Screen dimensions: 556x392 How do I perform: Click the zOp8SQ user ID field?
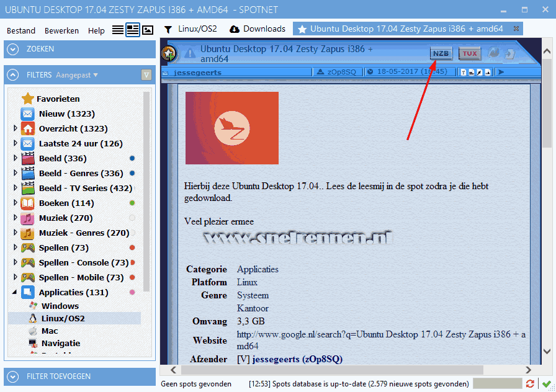click(341, 72)
